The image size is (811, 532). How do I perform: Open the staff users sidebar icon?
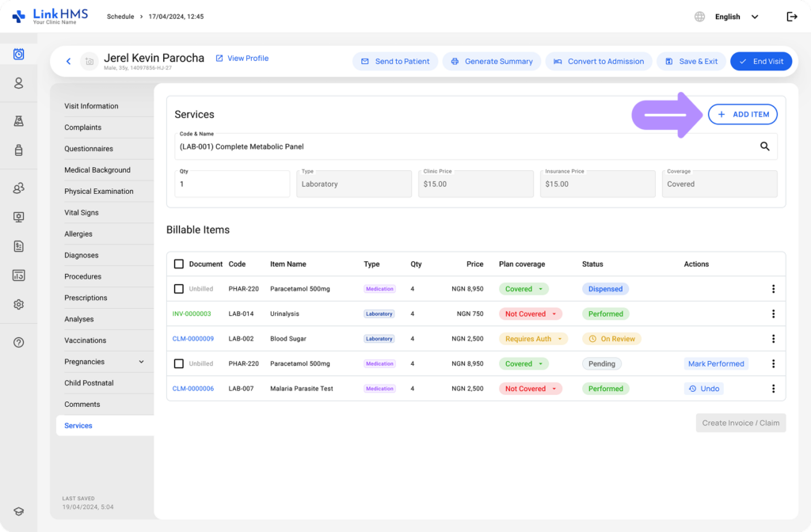click(x=19, y=188)
